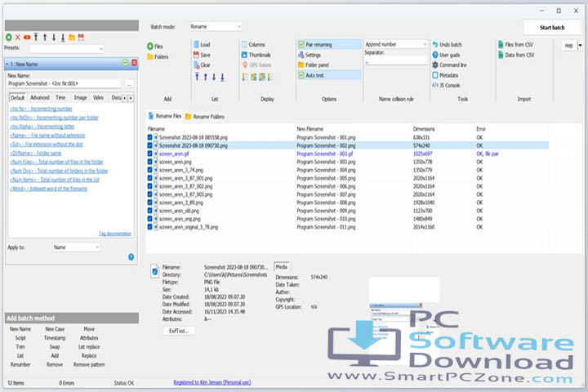This screenshot has height=392, width=588.
Task: Click Save in the List group
Action: [202, 55]
